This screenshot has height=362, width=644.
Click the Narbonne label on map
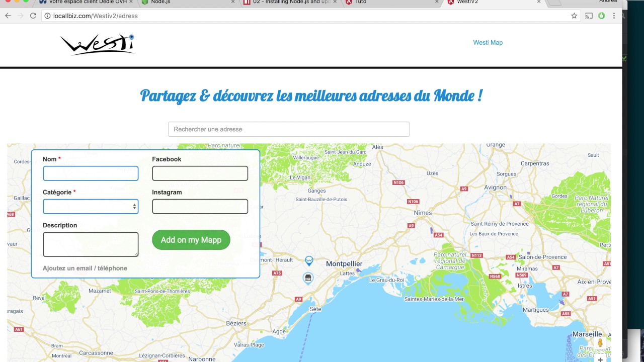coord(202,359)
